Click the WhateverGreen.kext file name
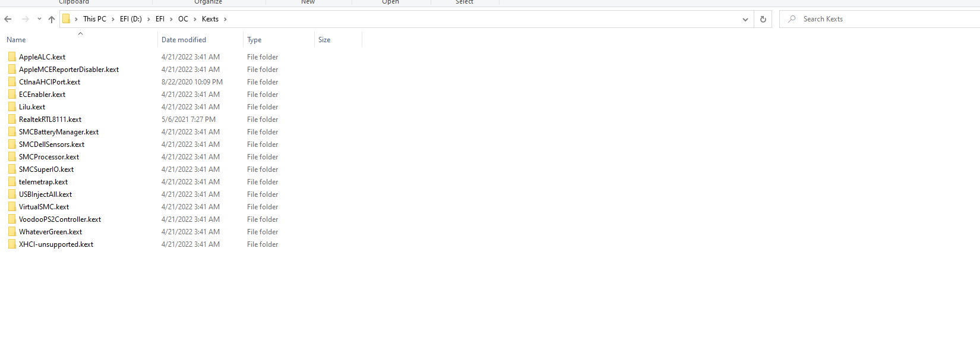Screen dimensions: 980x358 50,232
